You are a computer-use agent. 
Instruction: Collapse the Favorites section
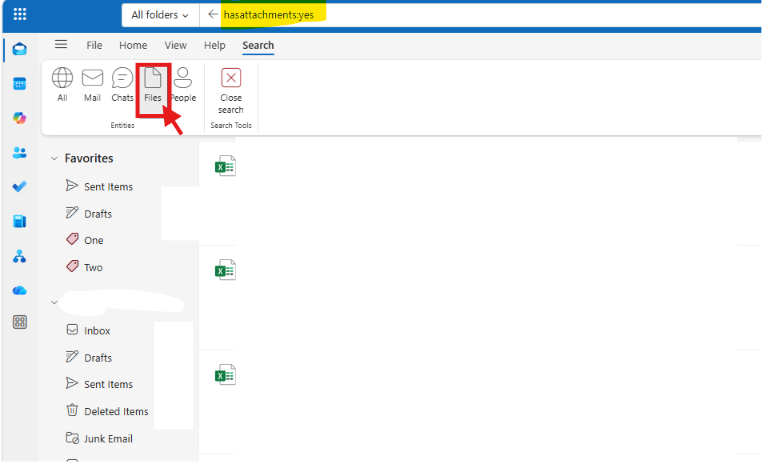pyautogui.click(x=54, y=158)
